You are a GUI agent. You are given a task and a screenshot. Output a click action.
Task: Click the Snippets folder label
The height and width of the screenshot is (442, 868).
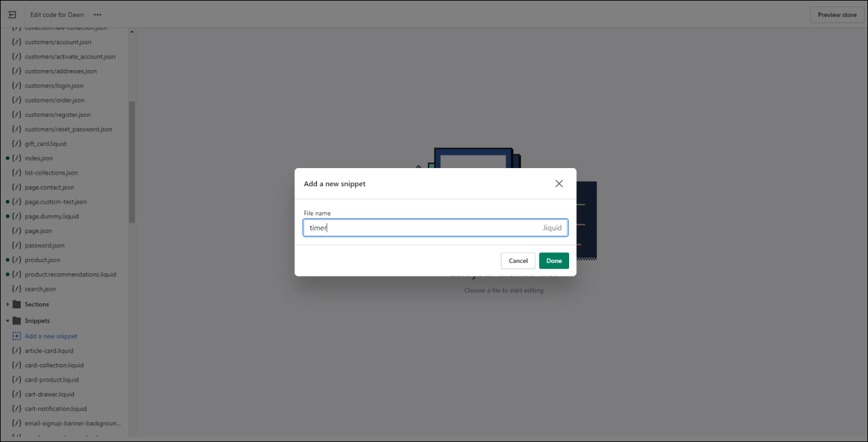coord(37,321)
